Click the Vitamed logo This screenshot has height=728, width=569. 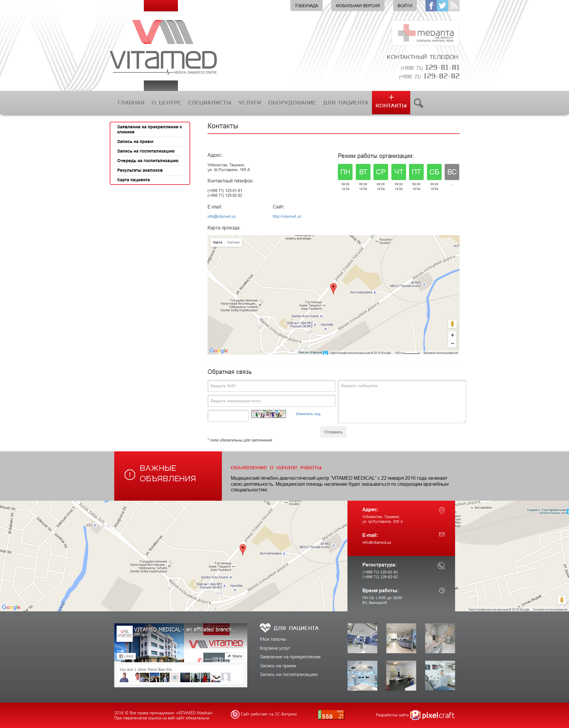(163, 47)
